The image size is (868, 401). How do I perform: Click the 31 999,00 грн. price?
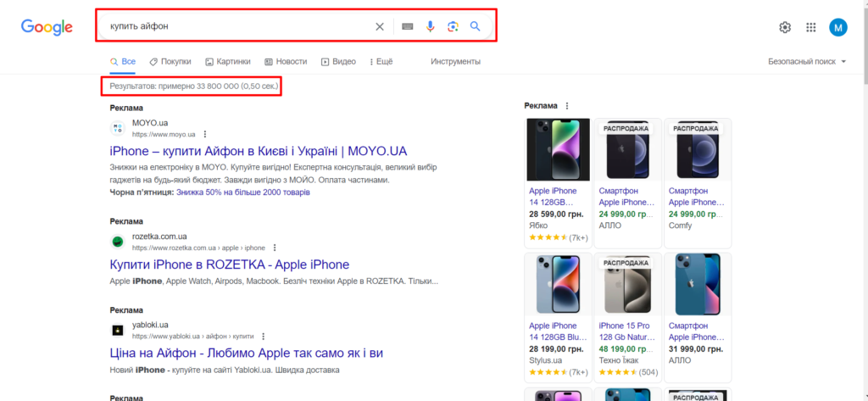[x=695, y=349]
